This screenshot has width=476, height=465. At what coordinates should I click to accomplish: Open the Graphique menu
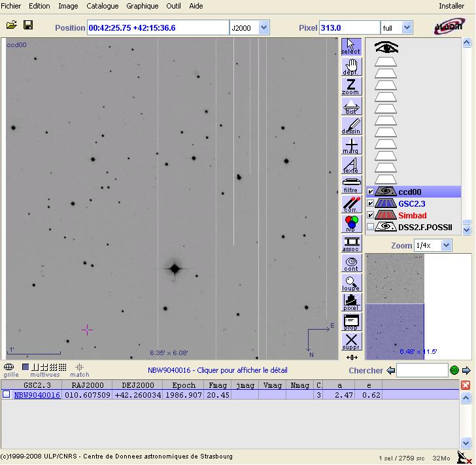[143, 6]
